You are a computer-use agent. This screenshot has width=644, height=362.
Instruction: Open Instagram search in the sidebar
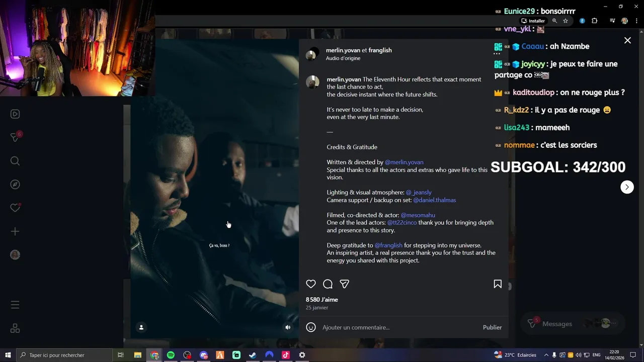point(15,161)
